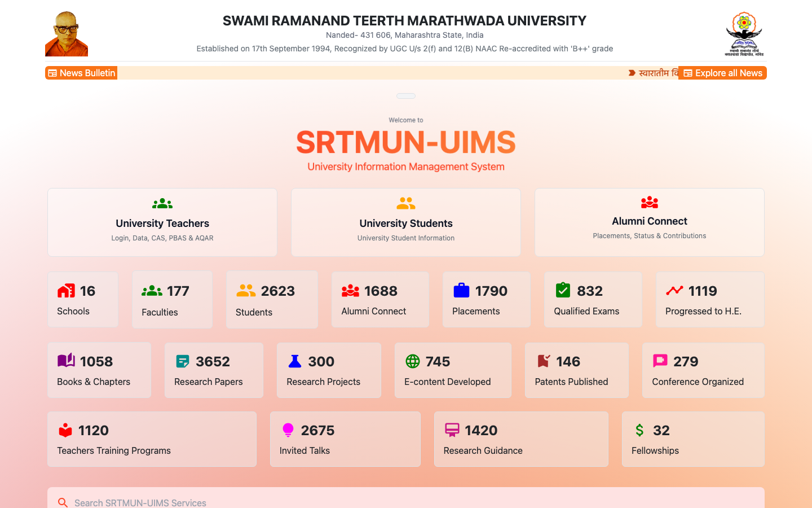This screenshot has height=508, width=812.
Task: Click the orange Students people icon
Action: 246,290
